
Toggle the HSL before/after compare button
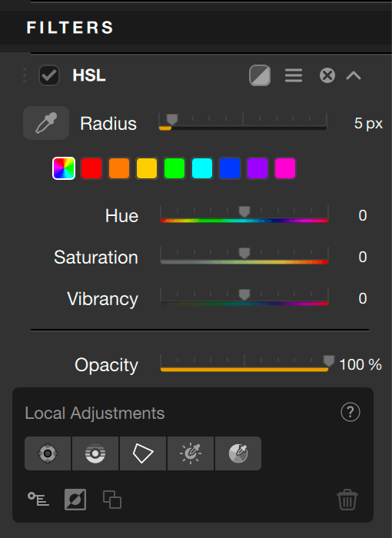[x=260, y=75]
